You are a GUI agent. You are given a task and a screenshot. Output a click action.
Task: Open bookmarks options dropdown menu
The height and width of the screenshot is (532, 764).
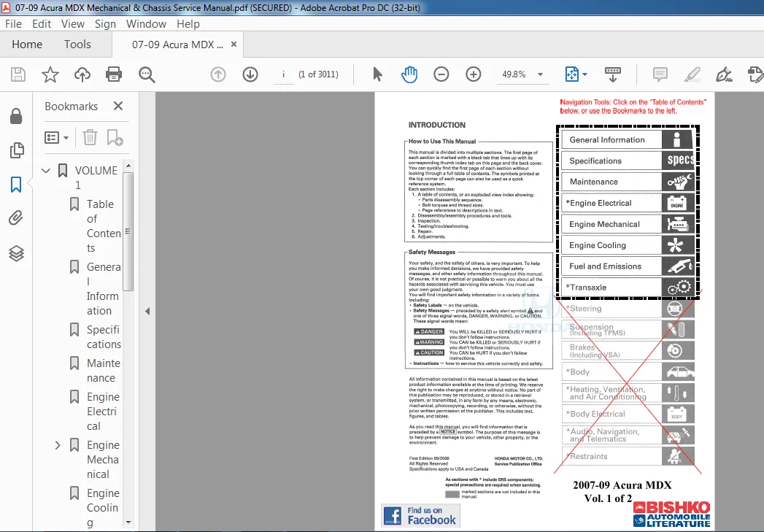[56, 137]
